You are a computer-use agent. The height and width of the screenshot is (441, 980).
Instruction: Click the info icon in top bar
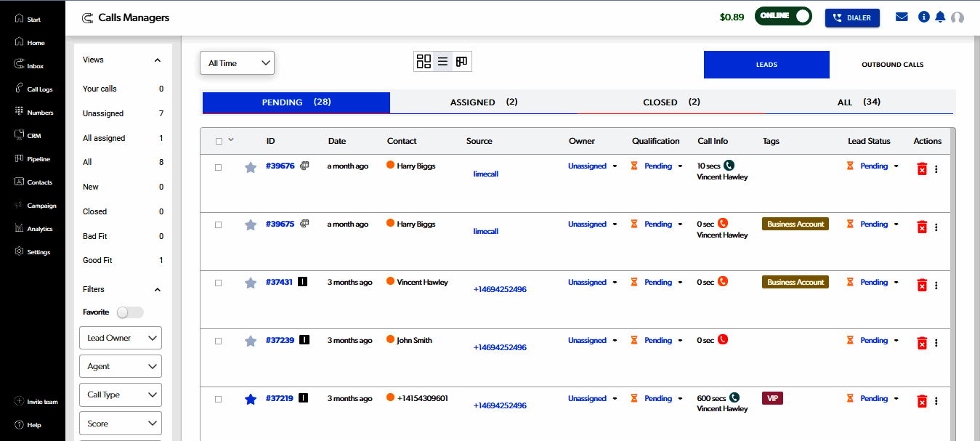tap(924, 17)
